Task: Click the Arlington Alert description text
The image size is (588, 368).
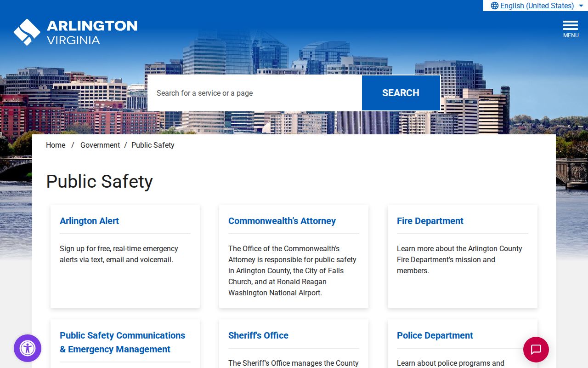Action: pyautogui.click(x=119, y=254)
